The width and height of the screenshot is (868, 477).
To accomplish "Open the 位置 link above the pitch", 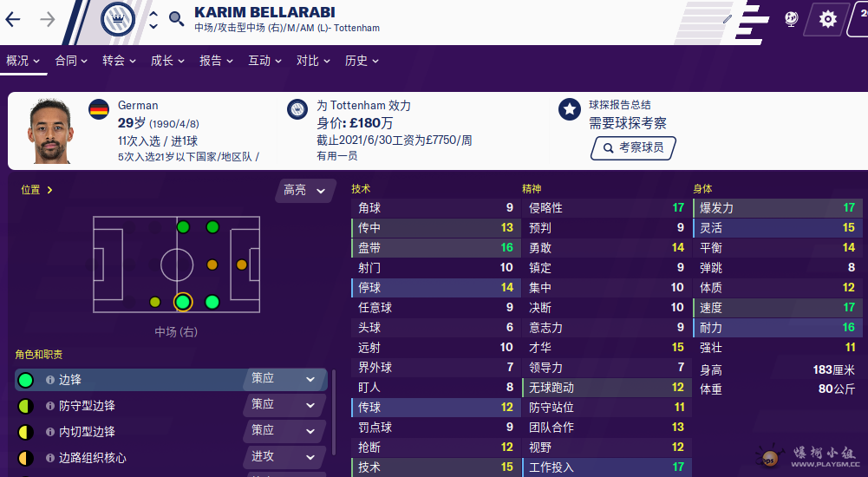I will (x=36, y=190).
